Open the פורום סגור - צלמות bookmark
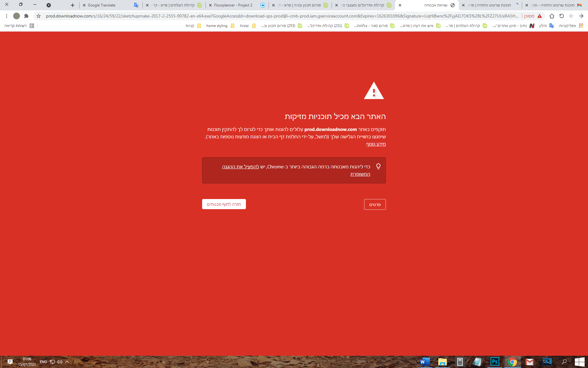This screenshot has width=588, height=368. coord(374,26)
